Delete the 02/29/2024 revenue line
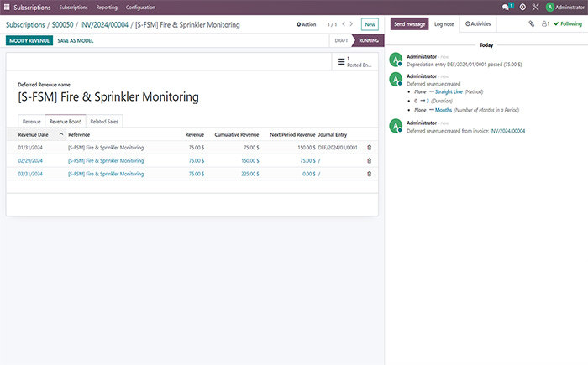Viewport: 588px width, 365px height. [369, 161]
